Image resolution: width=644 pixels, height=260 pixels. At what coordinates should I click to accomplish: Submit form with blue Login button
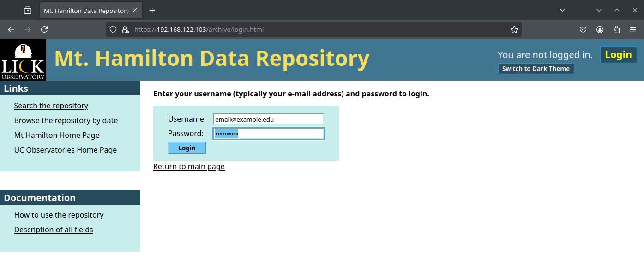pos(187,148)
